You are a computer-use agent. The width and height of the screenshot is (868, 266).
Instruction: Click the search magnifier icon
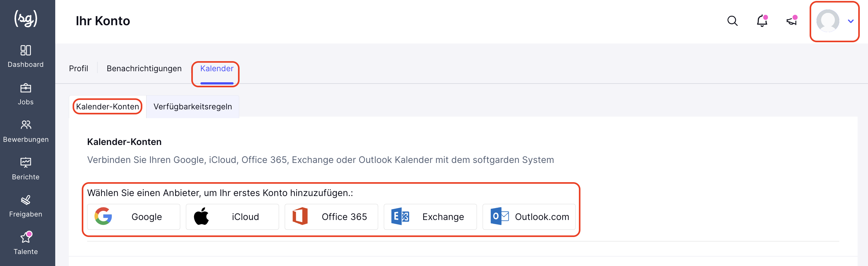[x=732, y=21]
